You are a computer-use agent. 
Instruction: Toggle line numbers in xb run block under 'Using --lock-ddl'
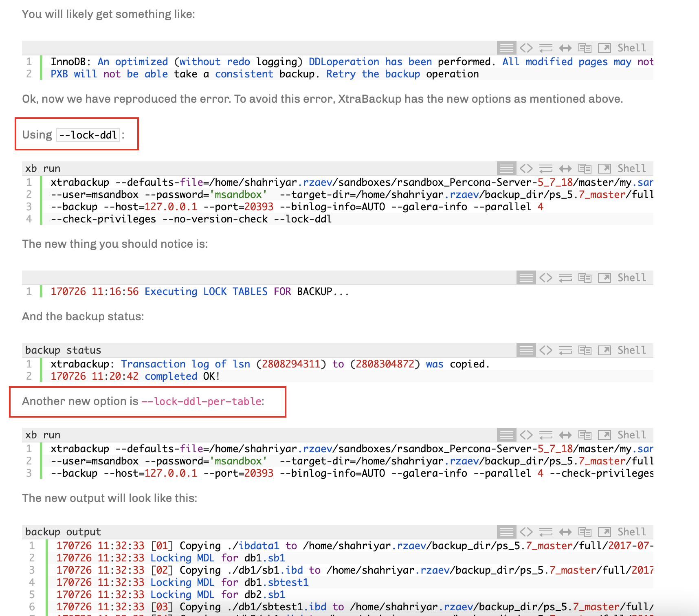(x=506, y=169)
